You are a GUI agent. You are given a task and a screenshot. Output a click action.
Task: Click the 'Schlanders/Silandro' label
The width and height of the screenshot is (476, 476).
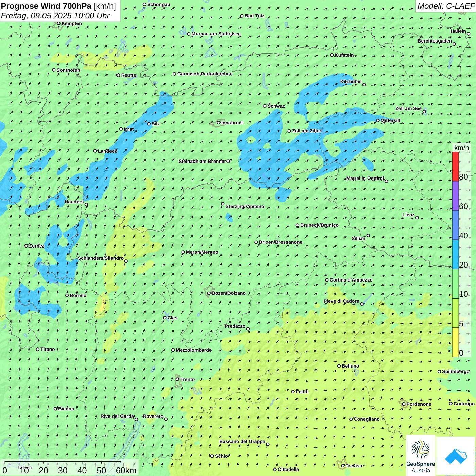coord(101,258)
